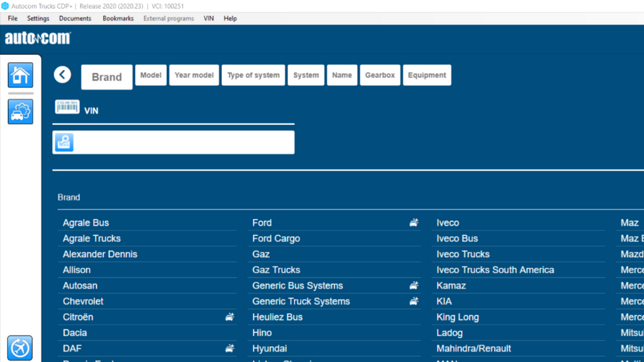Select the Type of system tab
Viewport: 644px width, 362px height.
(x=253, y=75)
